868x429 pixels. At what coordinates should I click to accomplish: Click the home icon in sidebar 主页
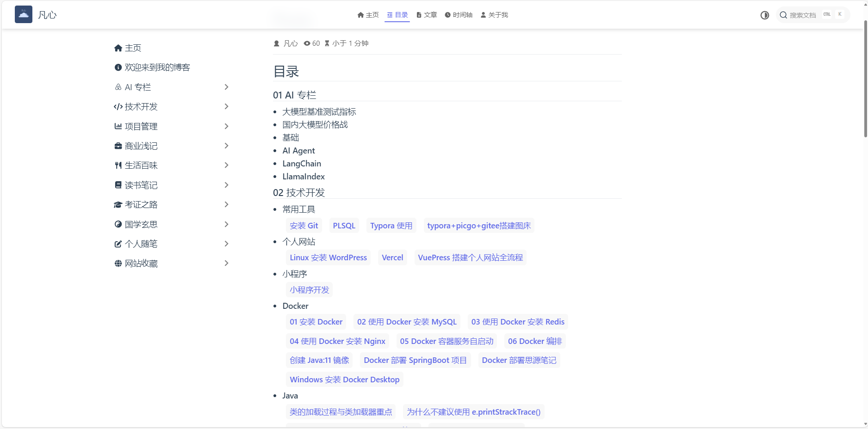(x=118, y=48)
